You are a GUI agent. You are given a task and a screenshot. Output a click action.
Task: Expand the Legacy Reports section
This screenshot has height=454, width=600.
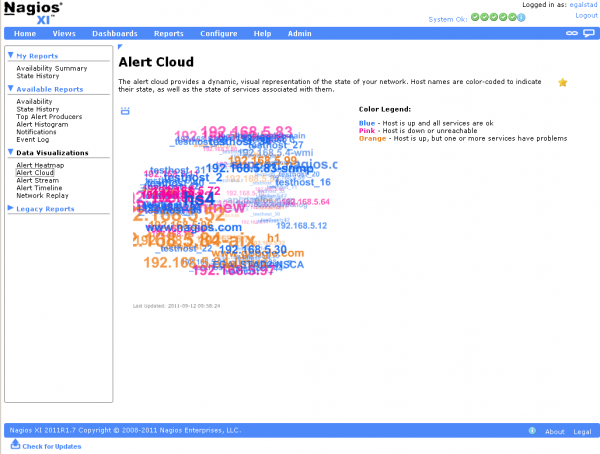click(10, 209)
